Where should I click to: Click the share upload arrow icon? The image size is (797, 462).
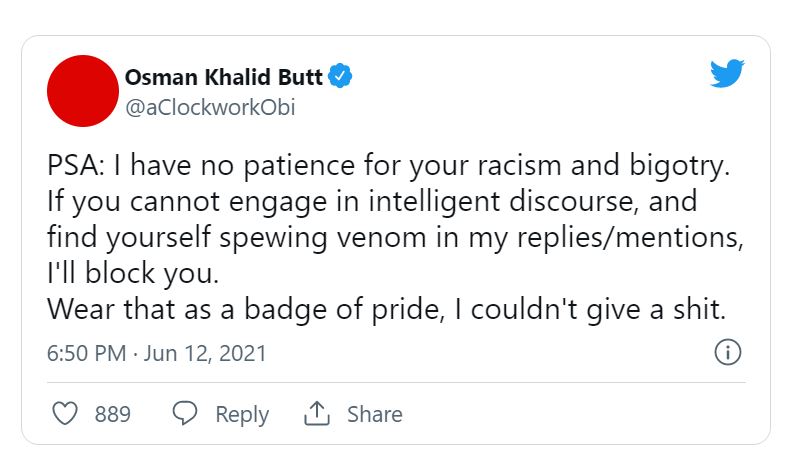click(317, 414)
